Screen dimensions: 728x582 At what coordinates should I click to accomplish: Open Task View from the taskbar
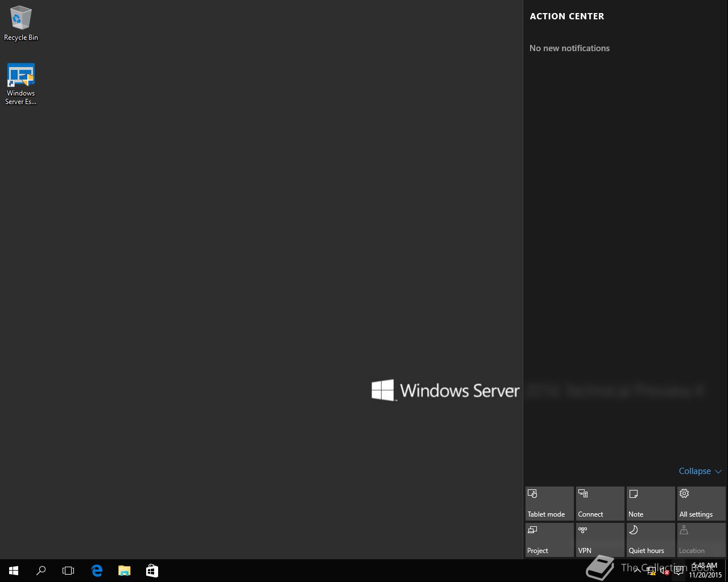[68, 571]
